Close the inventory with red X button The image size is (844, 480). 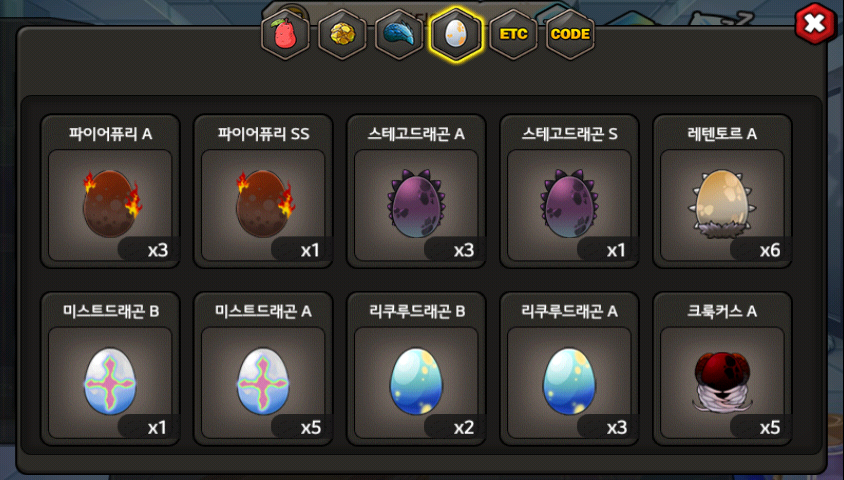(x=815, y=24)
